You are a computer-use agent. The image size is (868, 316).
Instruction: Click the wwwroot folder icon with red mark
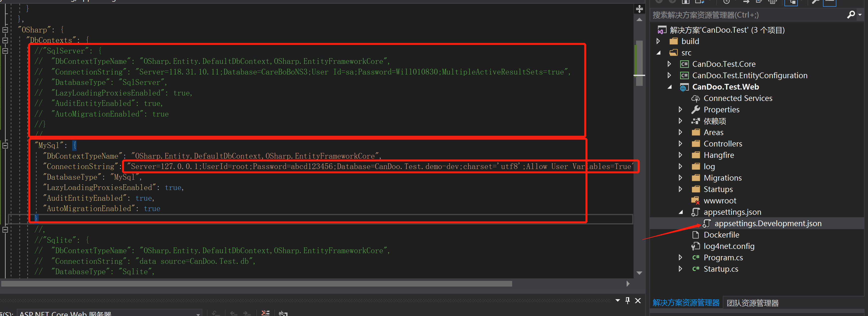click(696, 201)
